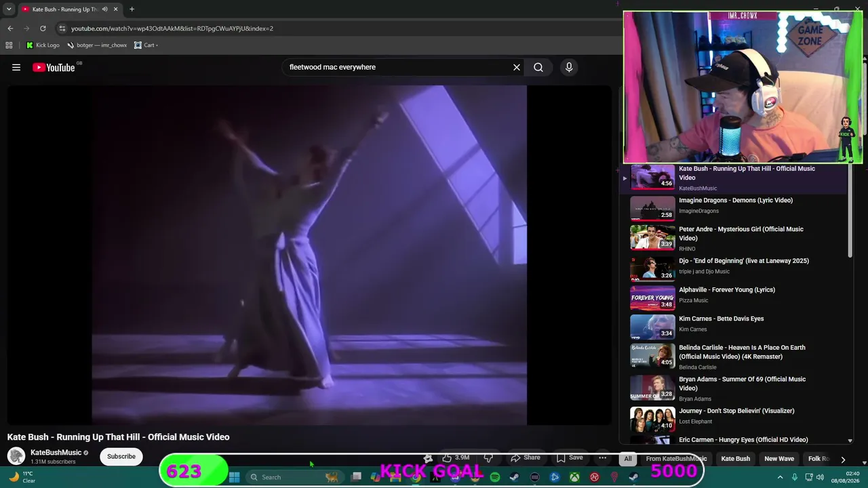
Task: Go forward in browser history
Action: (26, 28)
